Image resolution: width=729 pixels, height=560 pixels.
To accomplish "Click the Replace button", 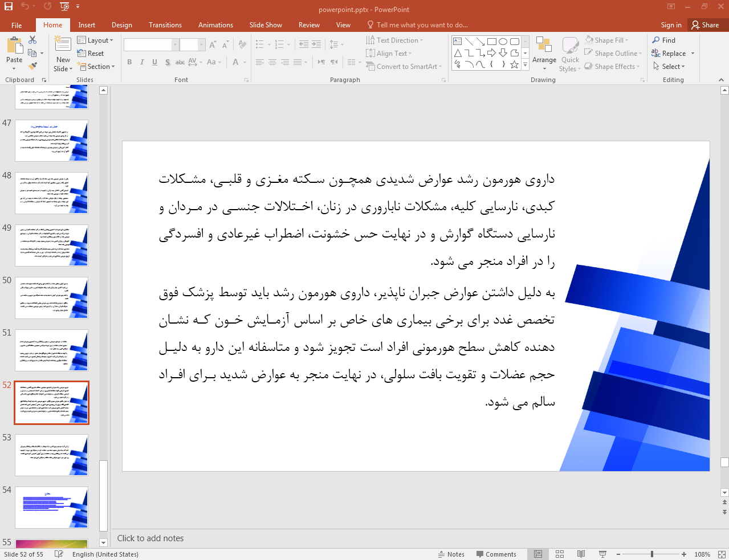I will coord(673,54).
